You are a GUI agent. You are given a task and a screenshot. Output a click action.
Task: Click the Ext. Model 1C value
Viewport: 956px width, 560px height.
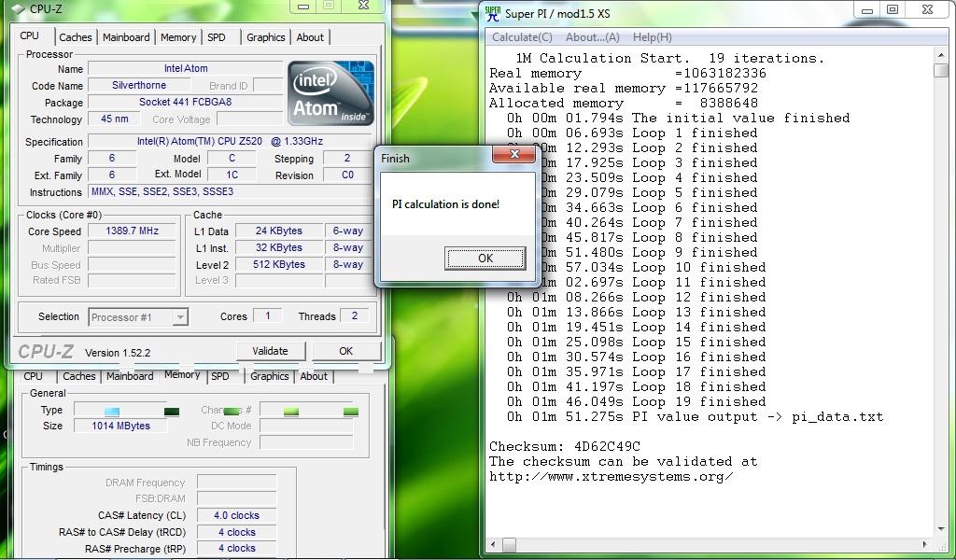coord(232,175)
